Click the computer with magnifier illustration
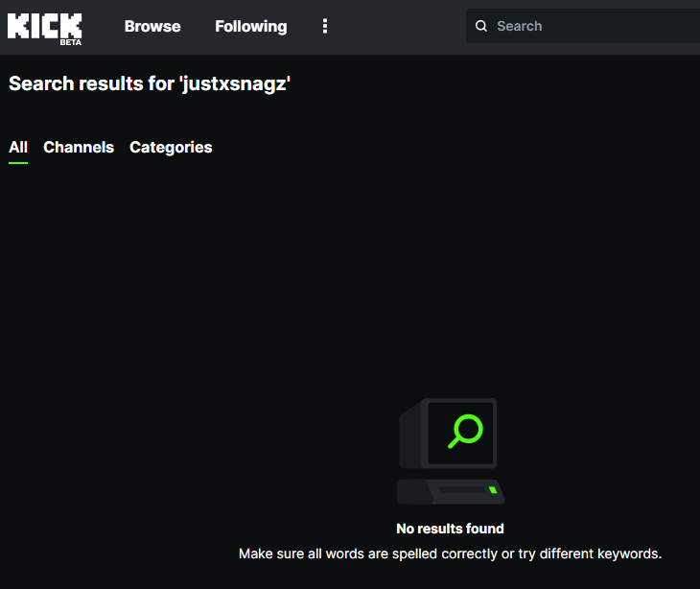Viewport: 700px width, 589px height. coord(451,451)
